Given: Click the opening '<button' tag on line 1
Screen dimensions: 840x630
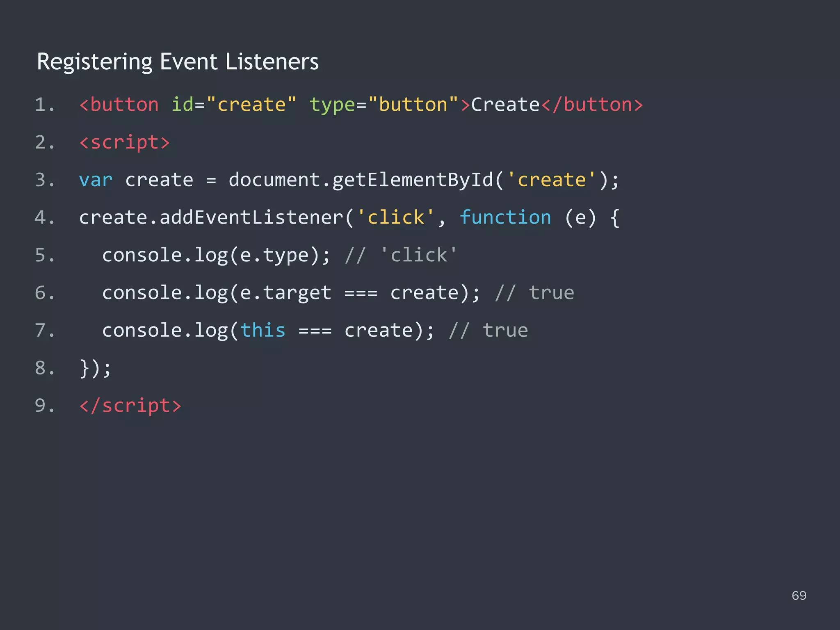Looking at the screenshot, I should [119, 105].
